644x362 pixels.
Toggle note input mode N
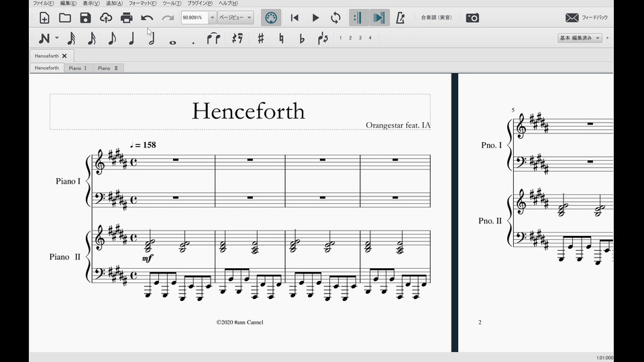(44, 38)
